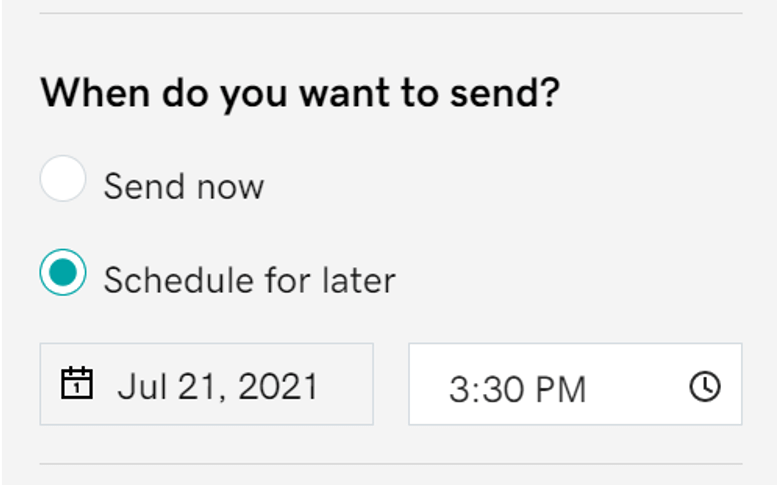Click the 'When do you want to send?' heading
The height and width of the screenshot is (485, 777).
[x=300, y=93]
